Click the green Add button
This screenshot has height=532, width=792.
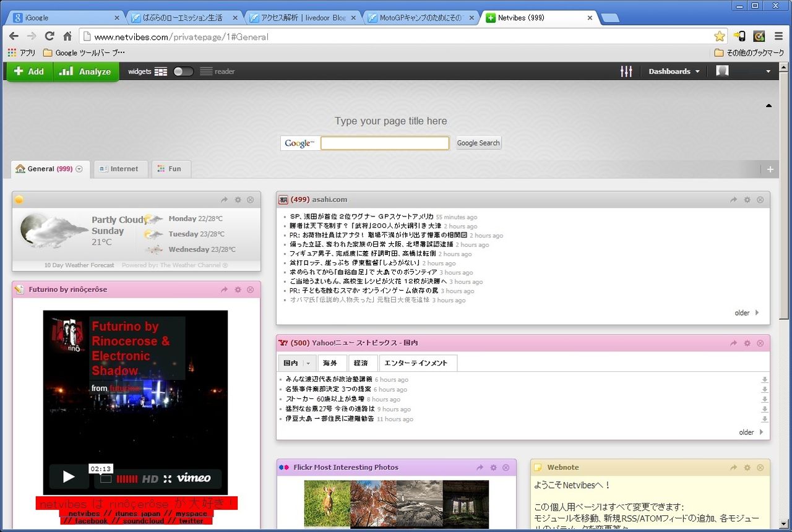point(29,72)
